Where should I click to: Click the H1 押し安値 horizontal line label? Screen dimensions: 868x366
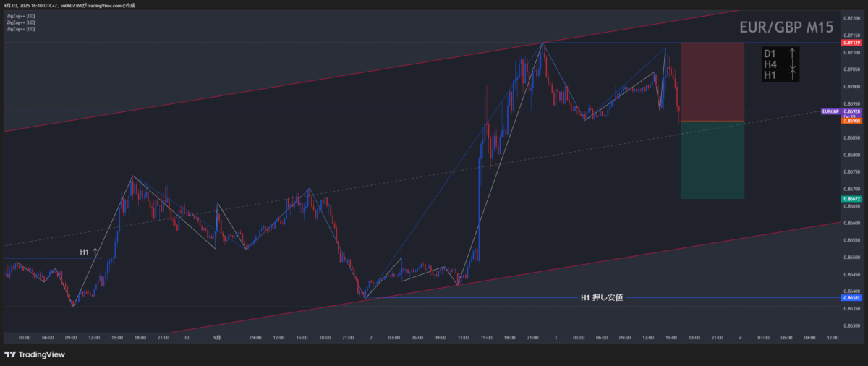point(601,297)
